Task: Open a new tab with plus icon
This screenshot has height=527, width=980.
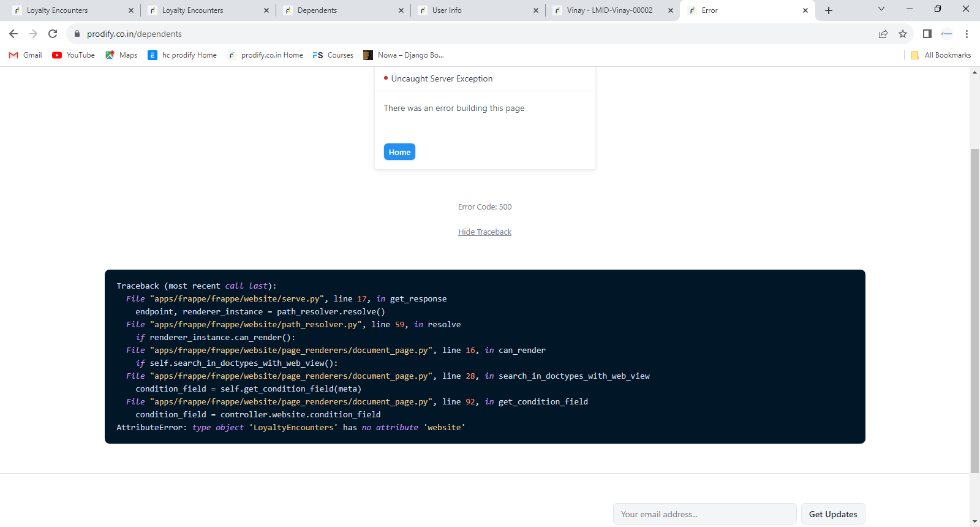Action: (829, 10)
